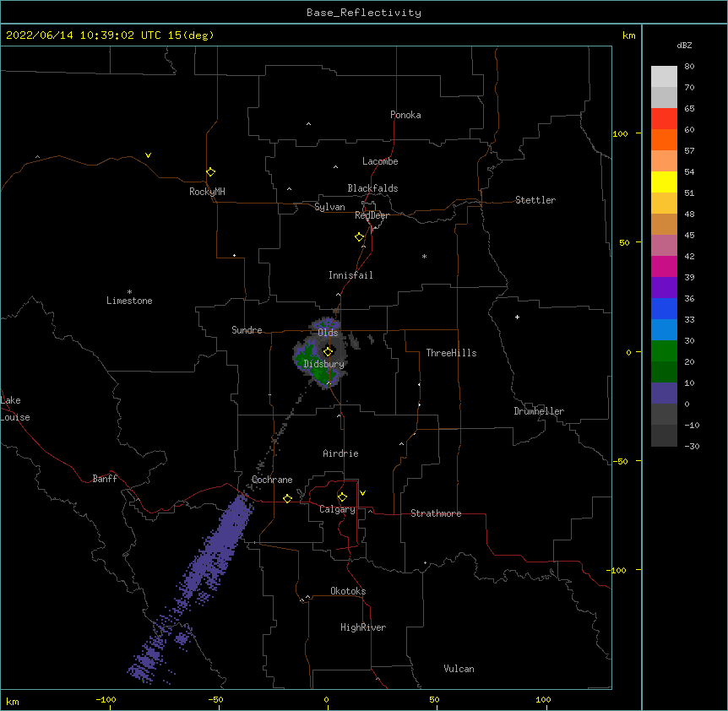Click the Cochrane label
The image size is (728, 711).
(x=272, y=480)
